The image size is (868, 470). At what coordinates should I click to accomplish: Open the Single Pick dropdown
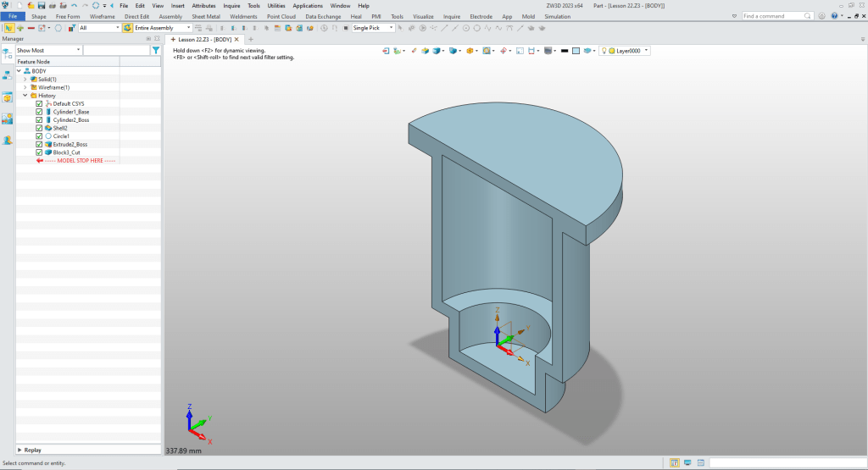(373, 28)
